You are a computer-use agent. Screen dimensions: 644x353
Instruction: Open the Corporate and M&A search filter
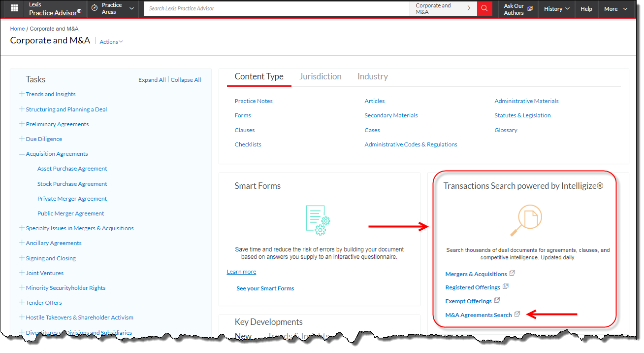pos(443,8)
